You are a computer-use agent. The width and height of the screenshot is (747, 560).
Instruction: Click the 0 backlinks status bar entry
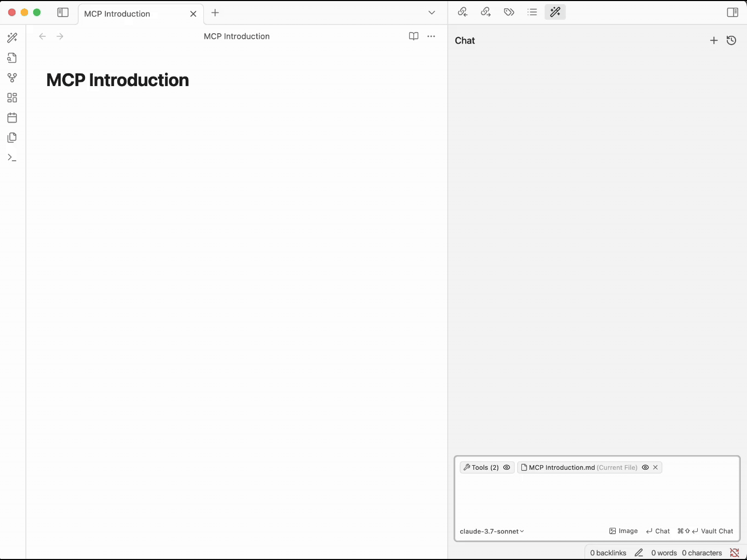click(608, 553)
